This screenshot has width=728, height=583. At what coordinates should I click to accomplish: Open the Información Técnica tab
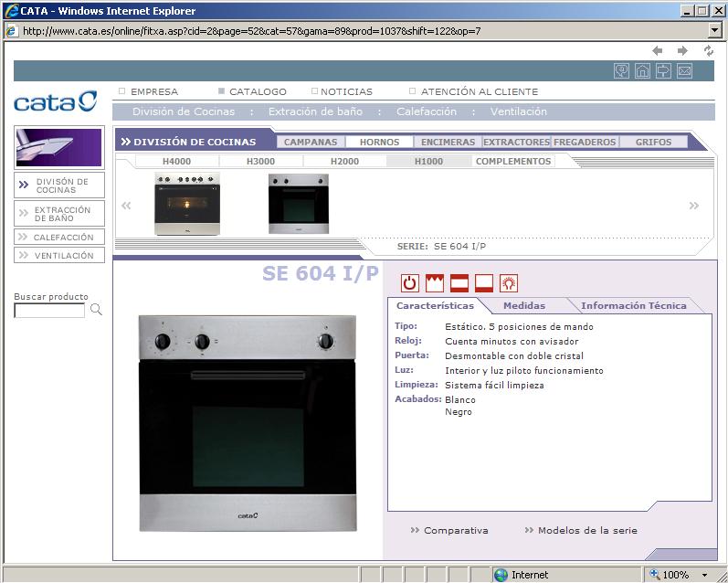click(x=633, y=306)
